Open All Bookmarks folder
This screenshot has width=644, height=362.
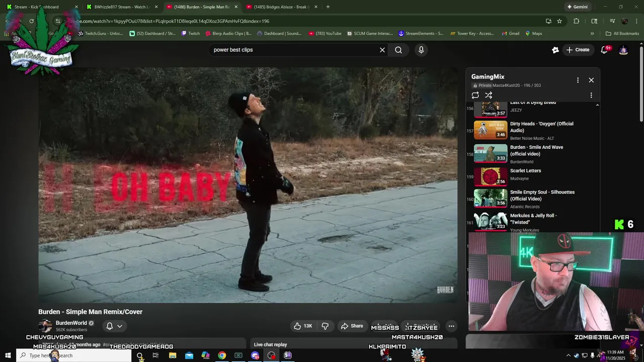(x=622, y=34)
